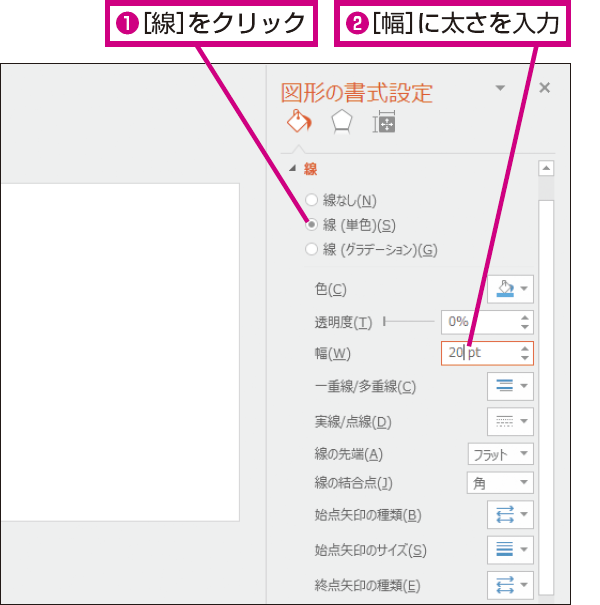Click the 始点矢印のサイズ arrow size icon
Viewport: 600px width, 605px height.
504,549
